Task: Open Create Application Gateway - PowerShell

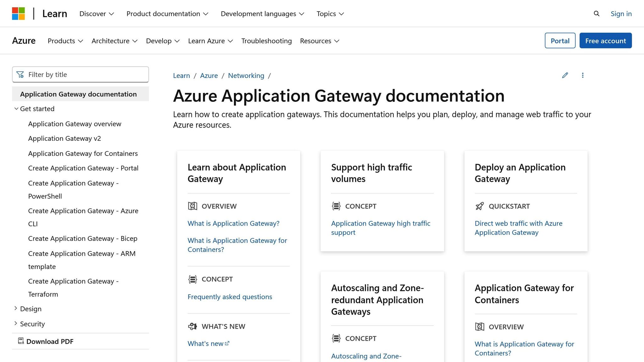Action: click(73, 189)
